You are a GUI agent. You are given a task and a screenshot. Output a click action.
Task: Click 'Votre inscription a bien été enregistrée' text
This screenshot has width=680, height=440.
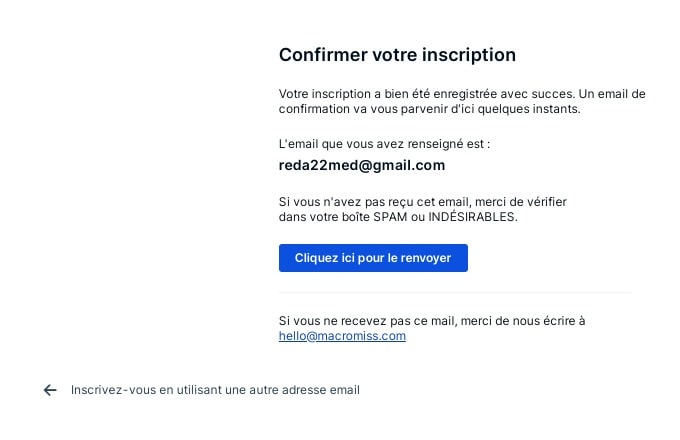pyautogui.click(x=390, y=94)
